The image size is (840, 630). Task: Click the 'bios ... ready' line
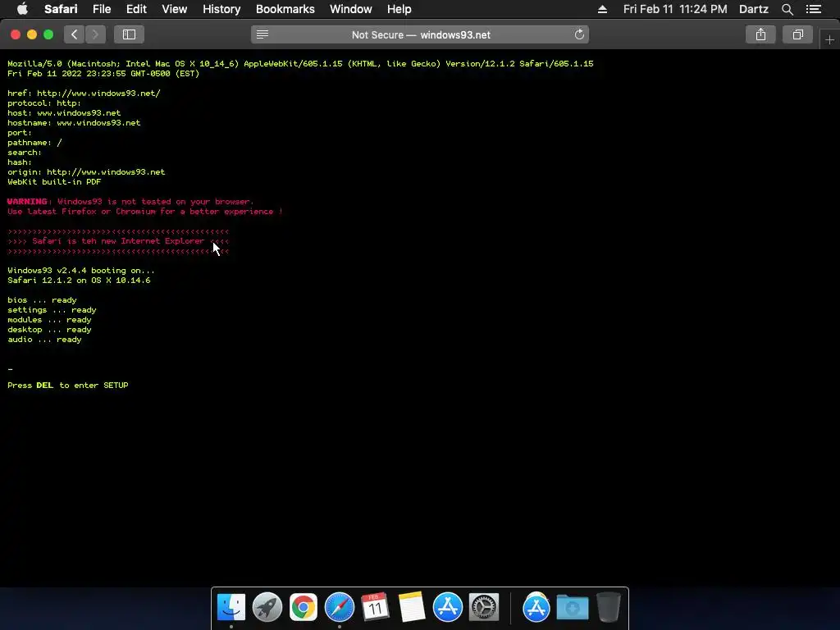click(43, 300)
